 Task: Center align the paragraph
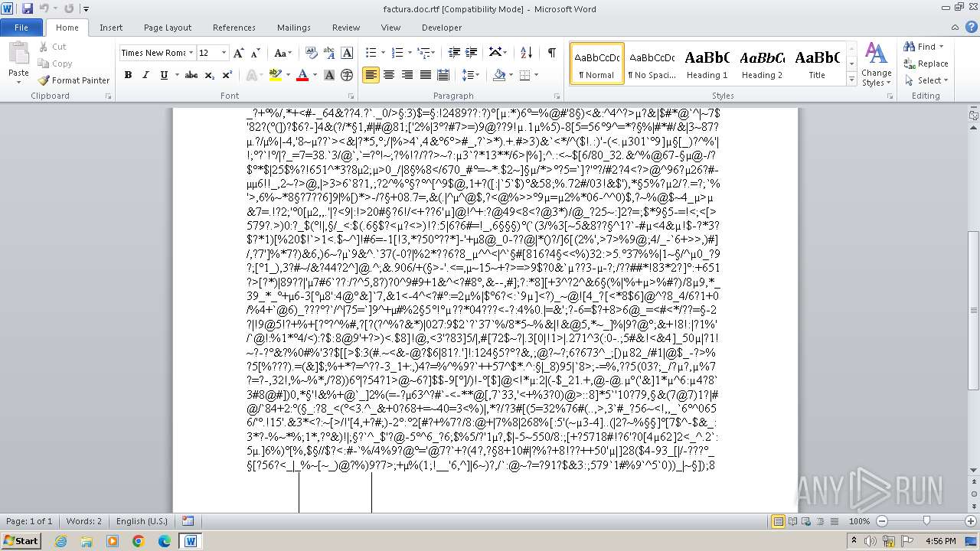389,75
